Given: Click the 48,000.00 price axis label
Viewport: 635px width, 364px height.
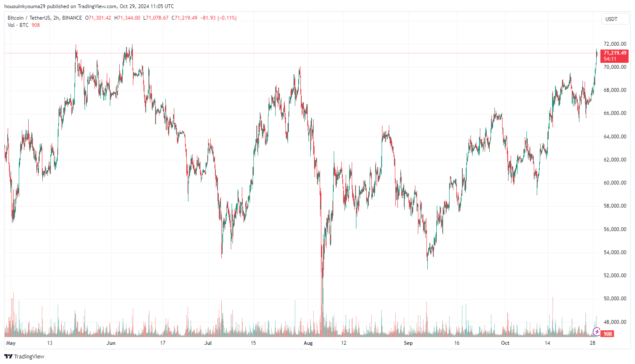Looking at the screenshot, I should point(615,322).
